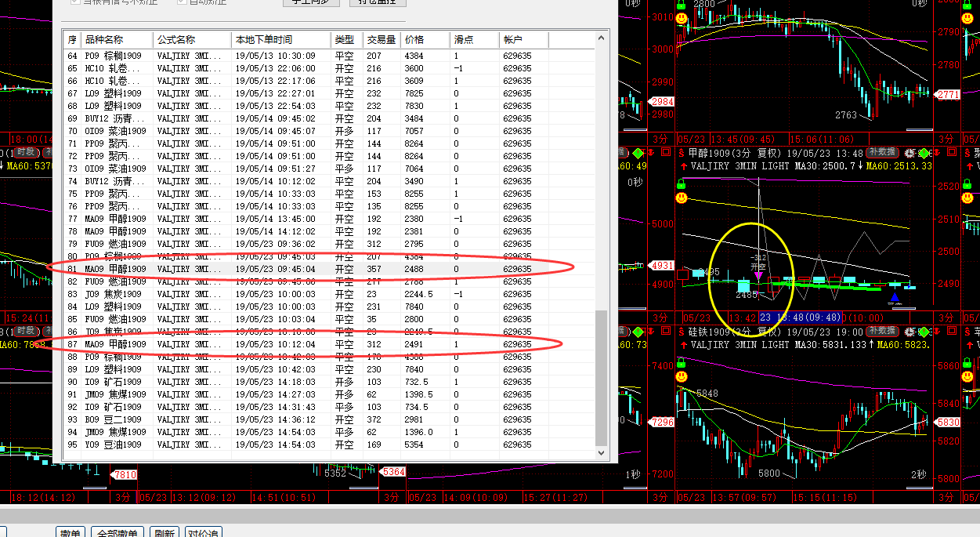This screenshot has width=980, height=537.
Task: Click the red S icon beside 硅铁1909 title
Action: point(682,332)
